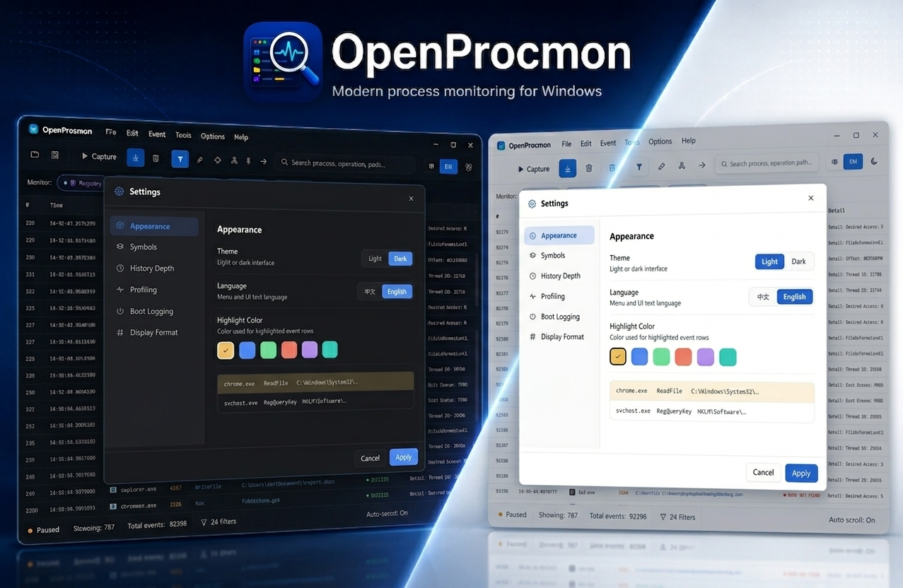Open the Edit menu in light window
903x588 pixels.
[586, 143]
